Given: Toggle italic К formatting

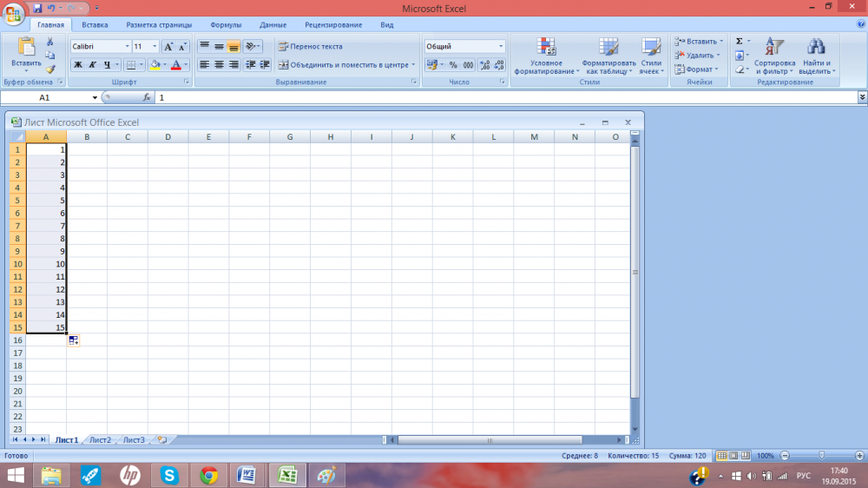Looking at the screenshot, I should point(93,65).
